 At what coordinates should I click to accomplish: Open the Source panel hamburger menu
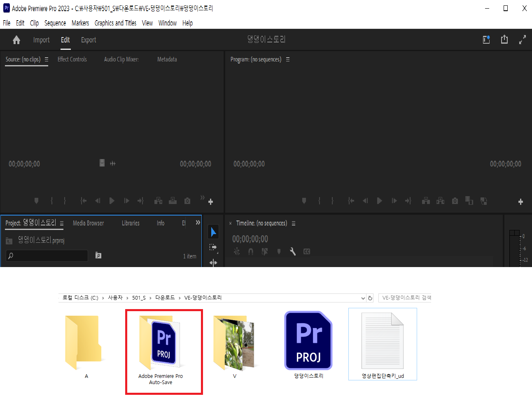[47, 59]
